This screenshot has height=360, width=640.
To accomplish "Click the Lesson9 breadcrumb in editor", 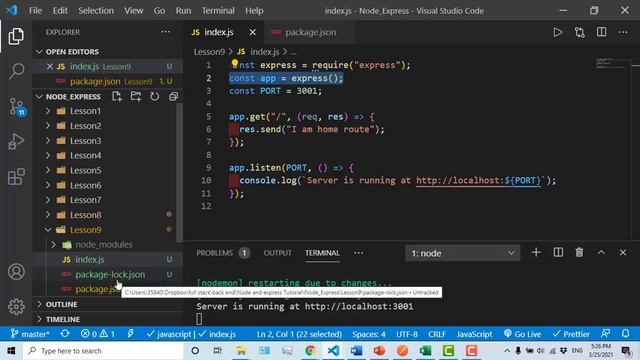I will click(209, 52).
